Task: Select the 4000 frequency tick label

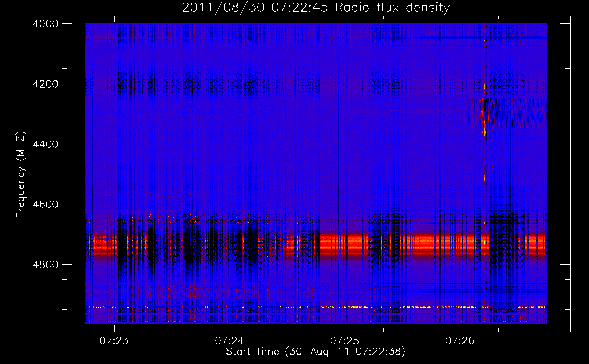Action: pyautogui.click(x=46, y=24)
